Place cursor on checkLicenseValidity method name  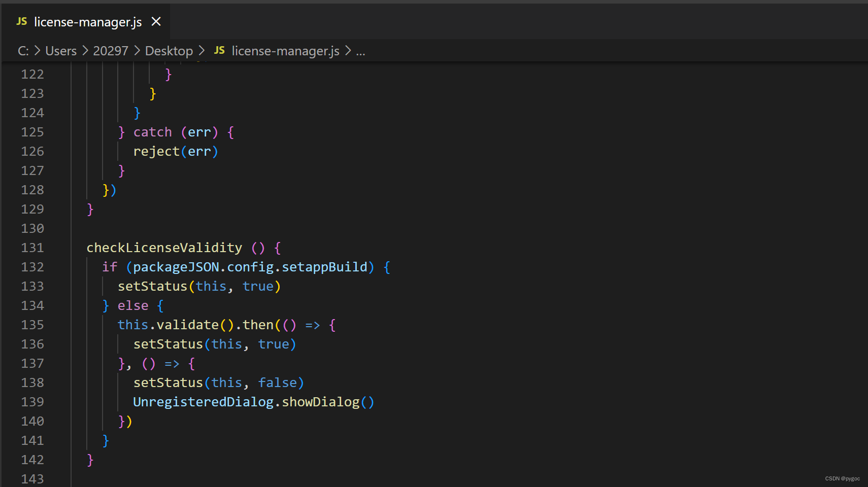[164, 248]
